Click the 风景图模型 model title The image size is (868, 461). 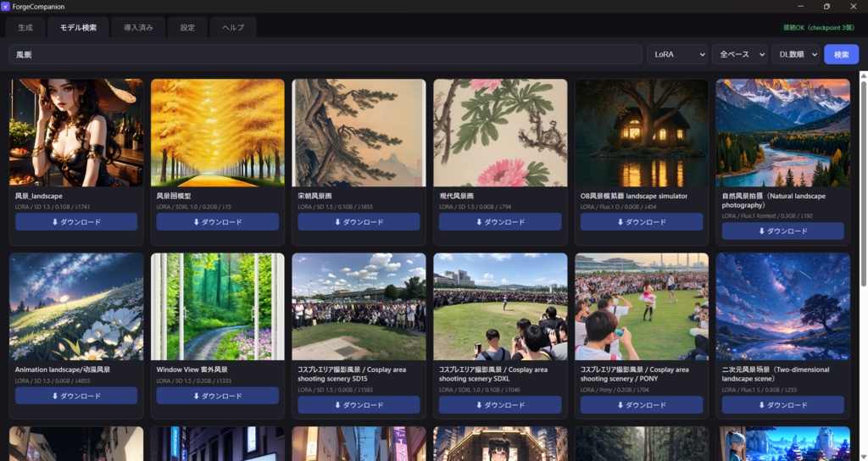click(x=174, y=196)
